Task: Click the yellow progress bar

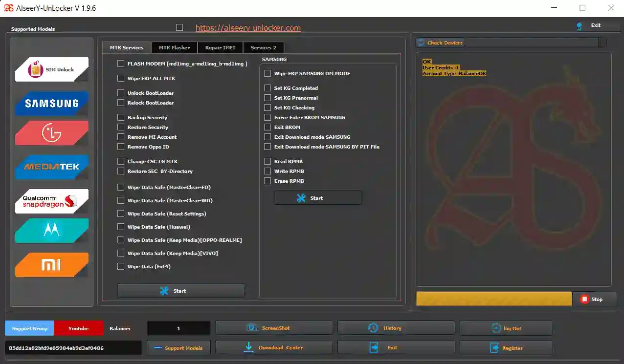Action: [494, 299]
